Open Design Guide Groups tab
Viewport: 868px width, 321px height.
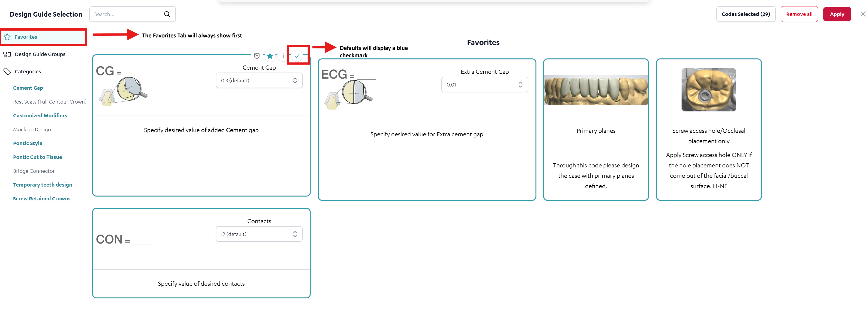[x=40, y=54]
